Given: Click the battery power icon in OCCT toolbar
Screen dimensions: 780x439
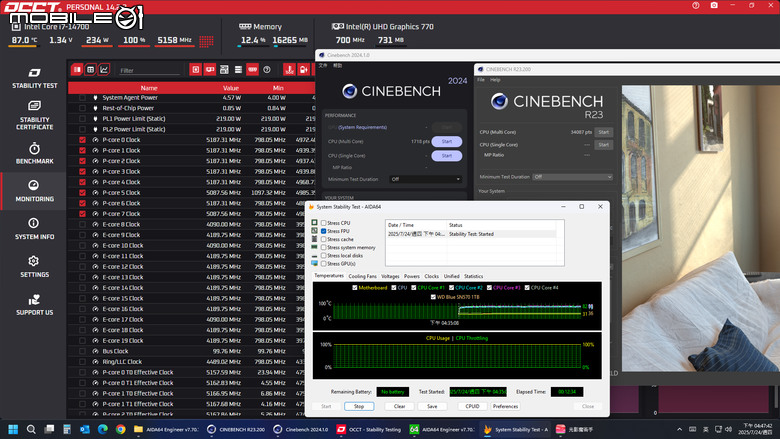Looking at the screenshot, I should [x=303, y=70].
